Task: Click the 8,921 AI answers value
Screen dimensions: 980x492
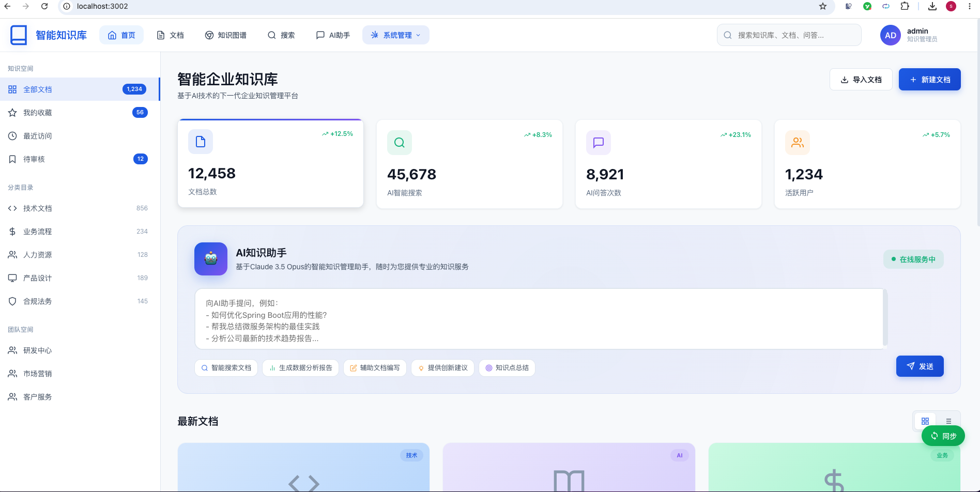Action: coord(605,174)
